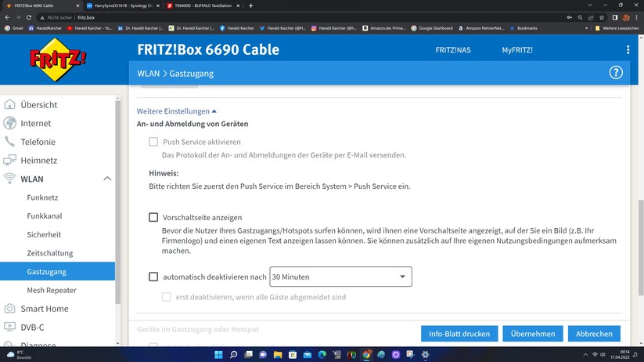Click the Heimnetz computers icon
The image size is (644, 362).
[9, 160]
